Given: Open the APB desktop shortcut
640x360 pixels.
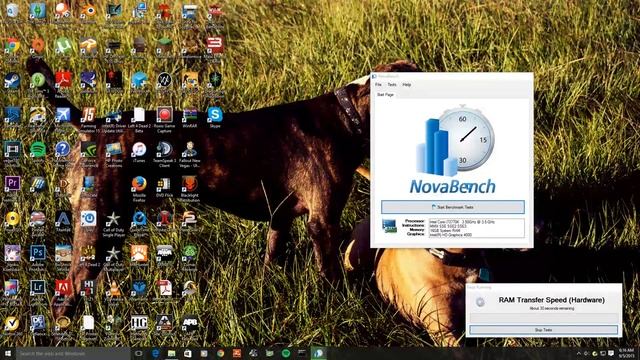Looking at the screenshot, I should tap(189, 323).
